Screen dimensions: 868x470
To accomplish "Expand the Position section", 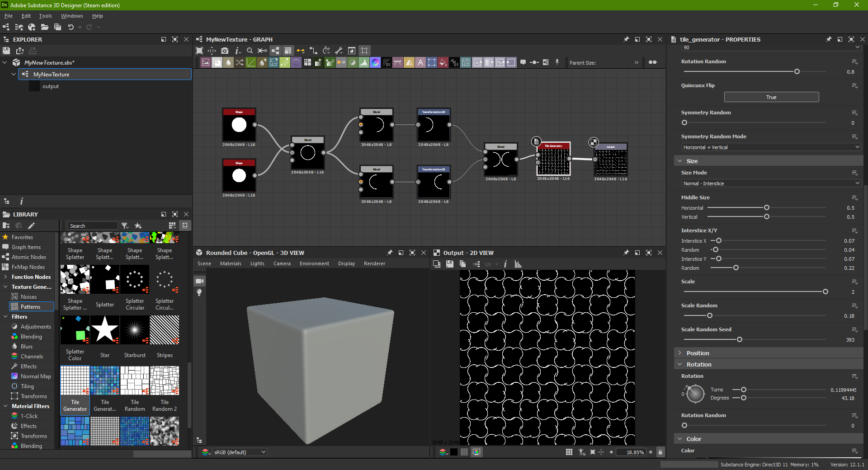I will [x=679, y=353].
